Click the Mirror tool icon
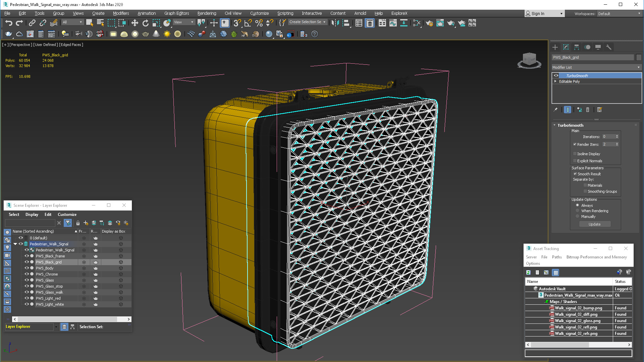Screen dimensions: 644x362 click(x=335, y=23)
